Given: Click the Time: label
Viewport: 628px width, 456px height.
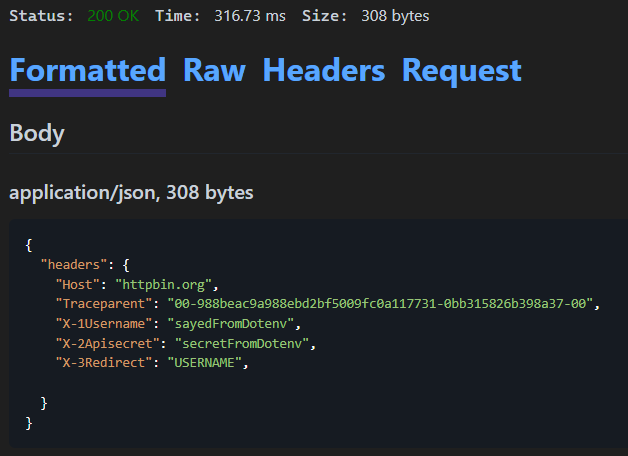Looking at the screenshot, I should coord(177,16).
